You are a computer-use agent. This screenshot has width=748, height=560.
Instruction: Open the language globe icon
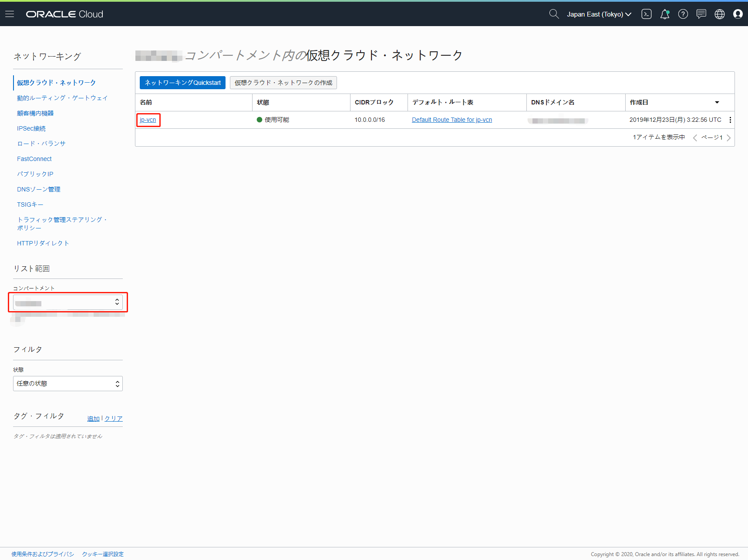pyautogui.click(x=719, y=14)
